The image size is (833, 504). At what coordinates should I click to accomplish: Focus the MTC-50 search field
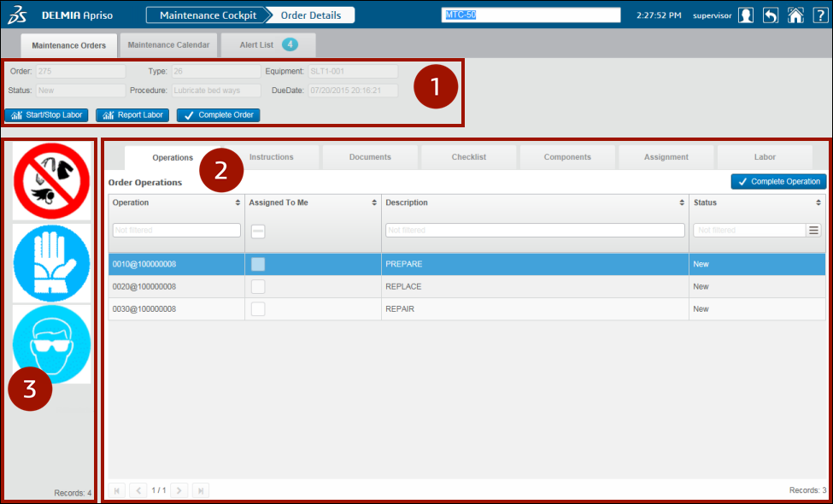[x=531, y=15]
